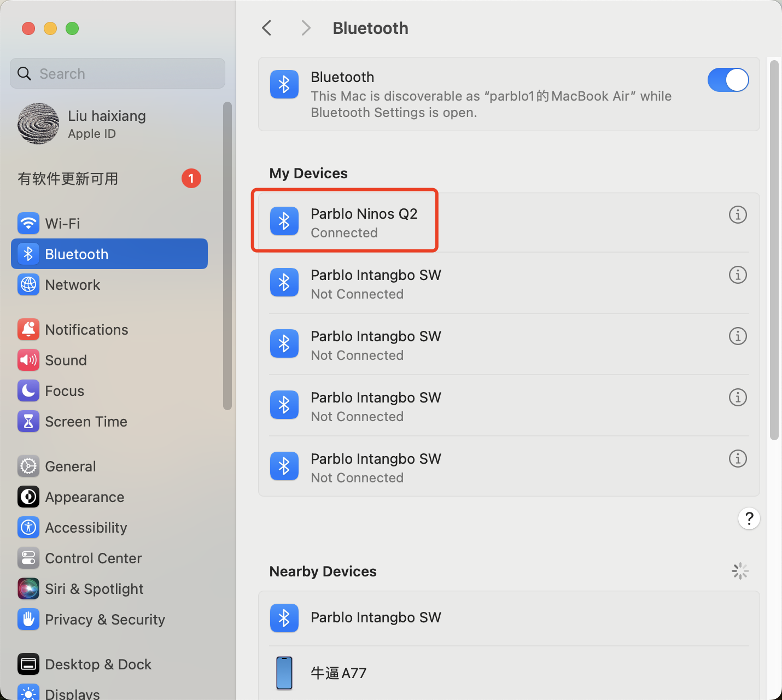Click Bluetooth icon in the header card
Image resolution: width=782 pixels, height=700 pixels.
pyautogui.click(x=284, y=84)
